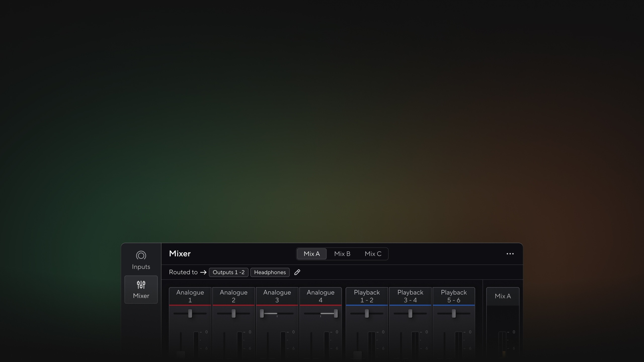The height and width of the screenshot is (362, 644).
Task: Click the Headphones routing button
Action: pyautogui.click(x=270, y=272)
